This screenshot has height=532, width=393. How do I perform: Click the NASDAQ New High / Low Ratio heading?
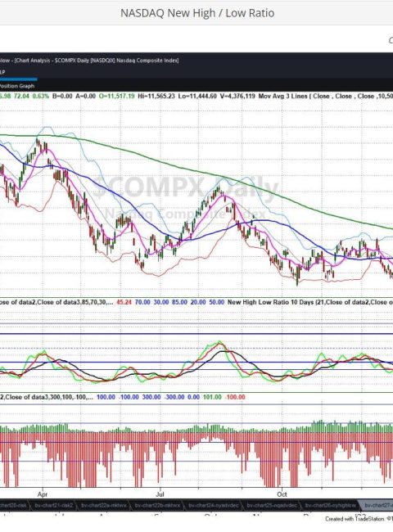point(197,13)
